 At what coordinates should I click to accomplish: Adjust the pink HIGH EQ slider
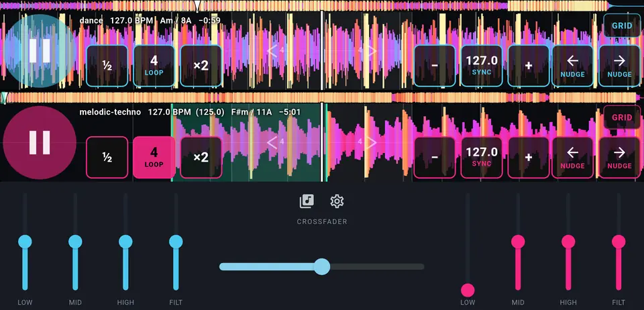568,242
